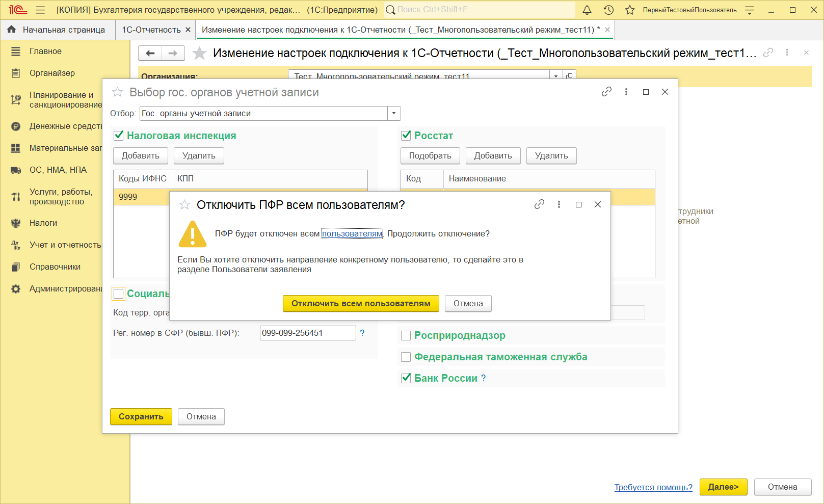Open organization card button next to dropdown
This screenshot has width=824, height=504.
569,76
